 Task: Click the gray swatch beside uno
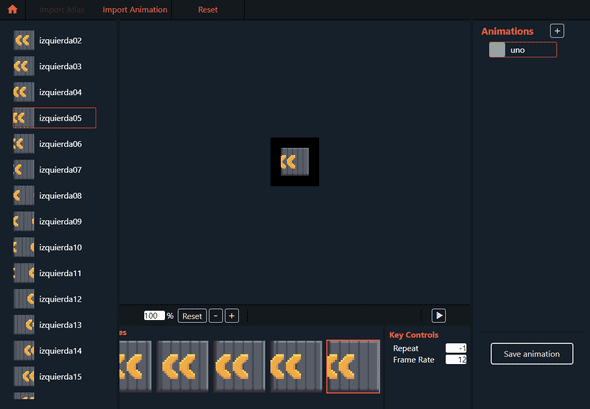(x=497, y=50)
